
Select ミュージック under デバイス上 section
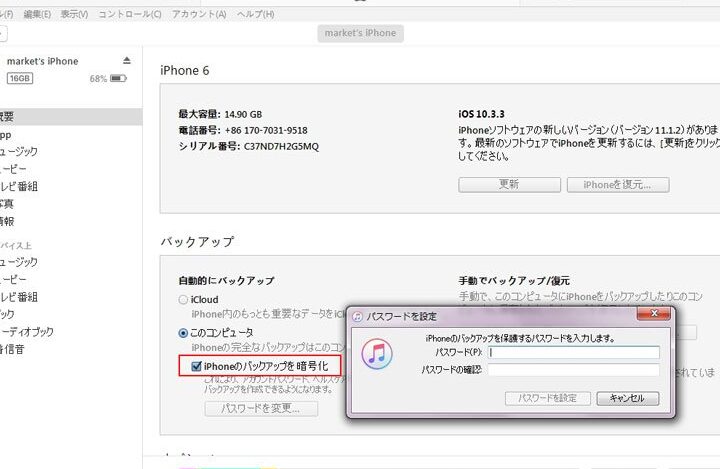pos(18,262)
